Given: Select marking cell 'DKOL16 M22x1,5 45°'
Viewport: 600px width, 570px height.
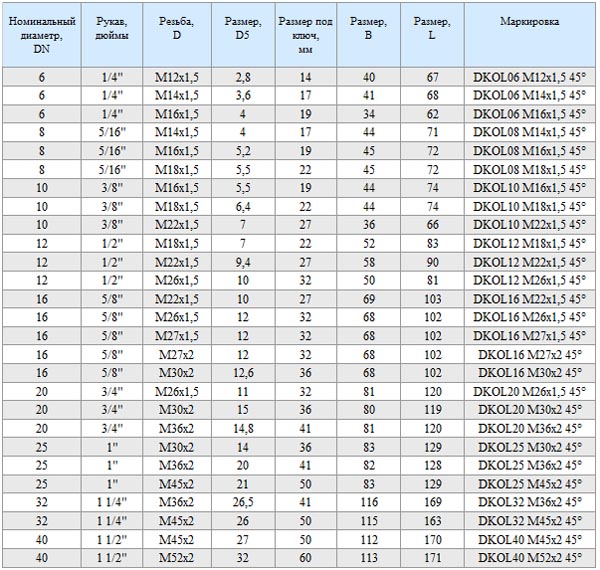Looking at the screenshot, I should point(530,299).
